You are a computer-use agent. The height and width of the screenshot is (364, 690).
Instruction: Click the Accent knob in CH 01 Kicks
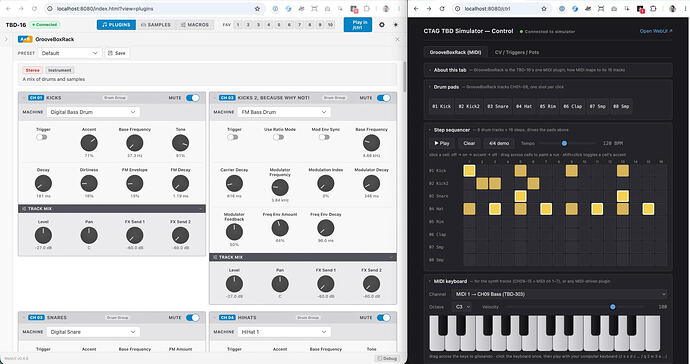[x=89, y=143]
